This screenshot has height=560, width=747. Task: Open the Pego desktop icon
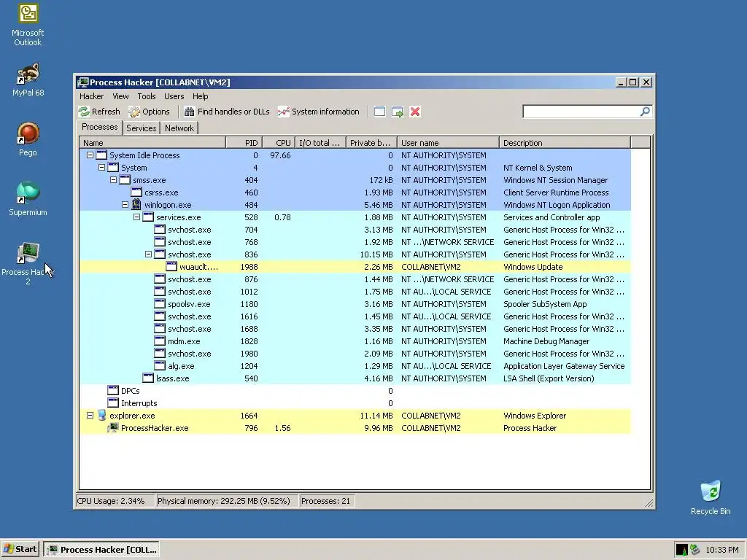[x=28, y=139]
